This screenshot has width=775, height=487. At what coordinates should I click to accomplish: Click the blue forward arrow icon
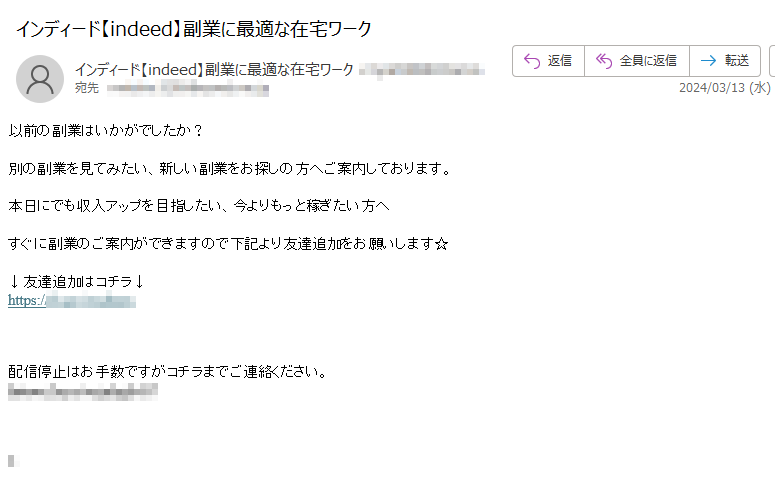click(x=708, y=61)
